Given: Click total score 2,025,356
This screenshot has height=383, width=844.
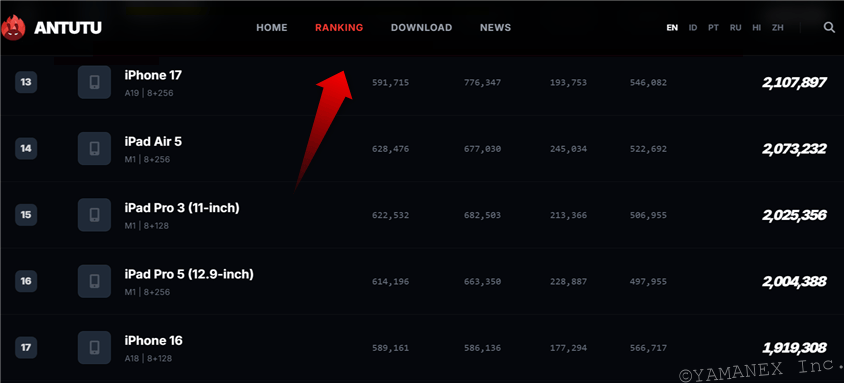Looking at the screenshot, I should [794, 215].
